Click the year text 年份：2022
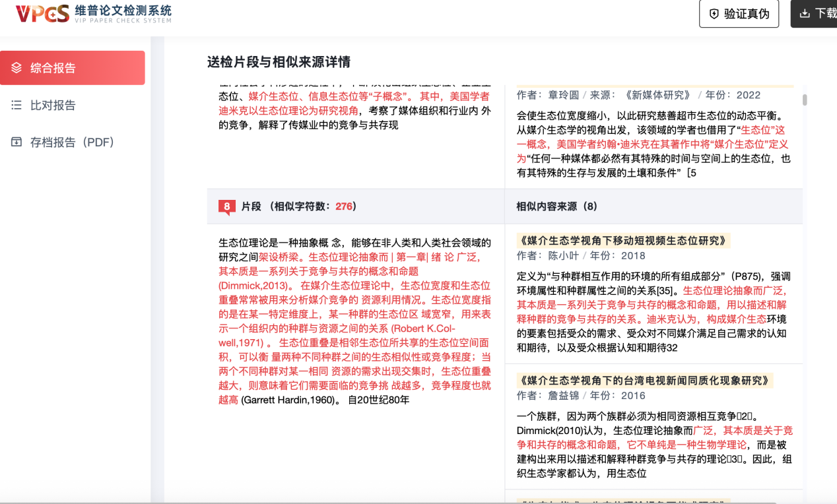 tap(733, 95)
